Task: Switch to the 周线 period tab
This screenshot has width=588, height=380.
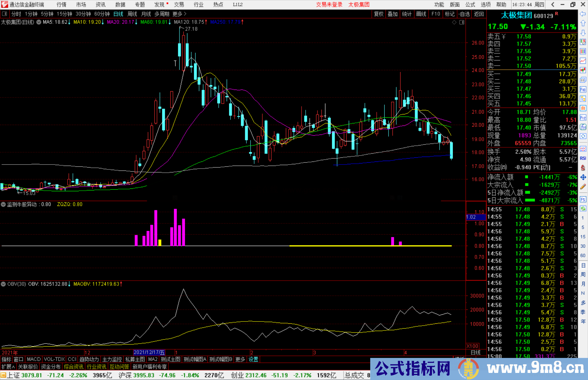Action: click(132, 14)
